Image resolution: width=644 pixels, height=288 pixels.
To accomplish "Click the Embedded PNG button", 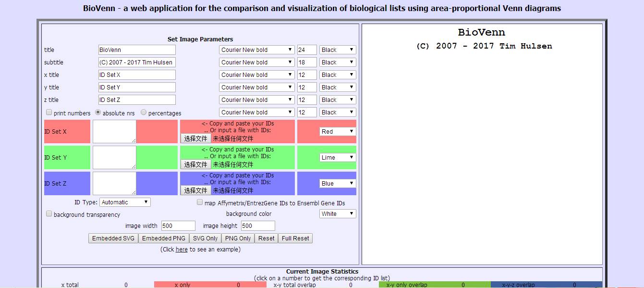I will point(163,238).
